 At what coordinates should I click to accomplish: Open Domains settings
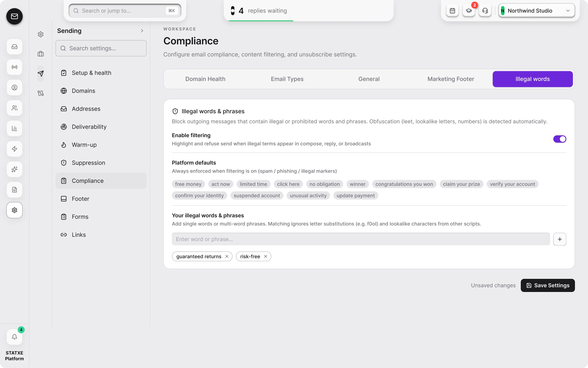tap(101, 91)
